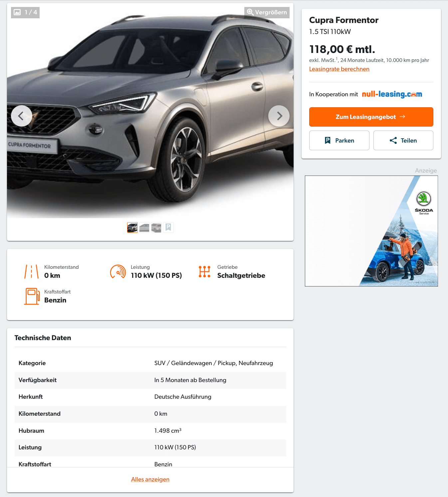The width and height of the screenshot is (448, 497).
Task: Click the main Cupra Formentor photo
Action: [150, 111]
